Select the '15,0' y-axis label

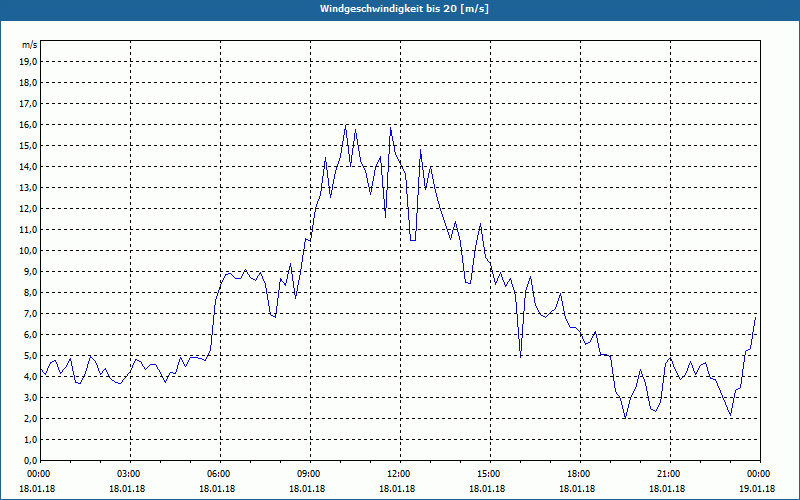[x=28, y=146]
